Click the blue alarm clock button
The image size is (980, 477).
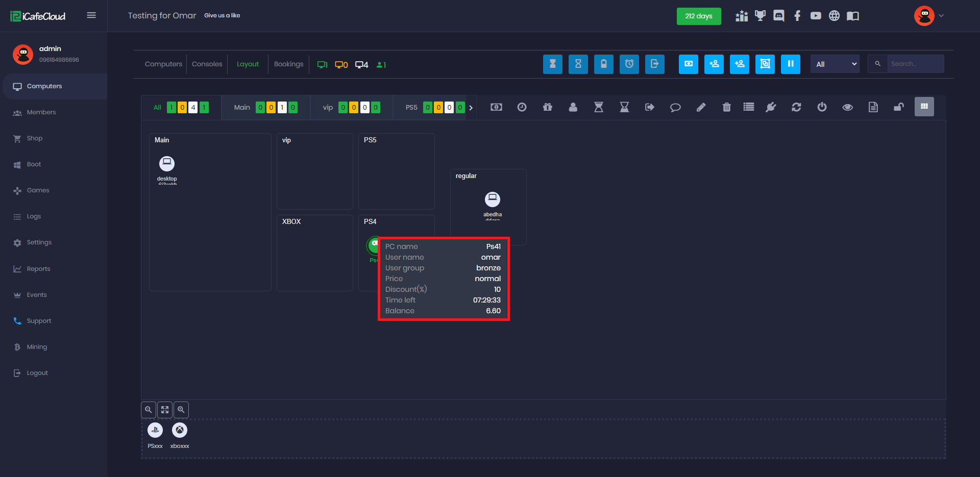point(629,64)
